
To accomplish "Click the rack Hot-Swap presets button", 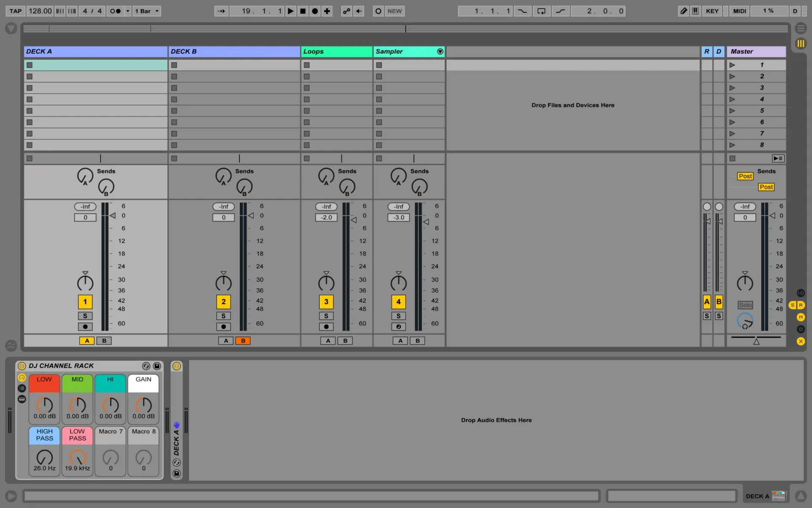I will [x=146, y=366].
